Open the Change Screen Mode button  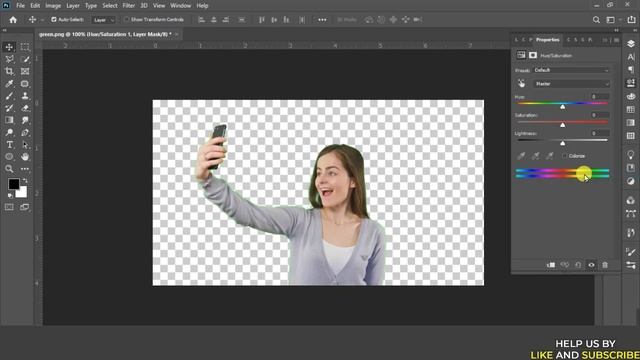click(25, 207)
